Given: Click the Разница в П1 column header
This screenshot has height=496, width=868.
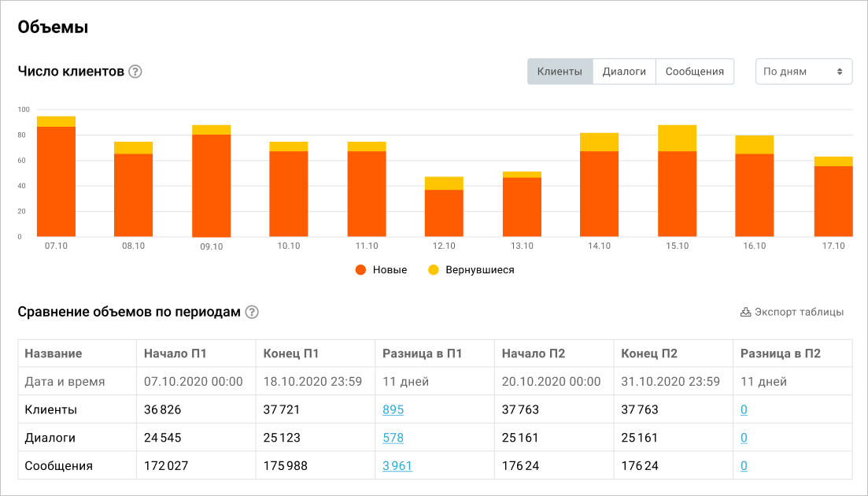Looking at the screenshot, I should (422, 353).
